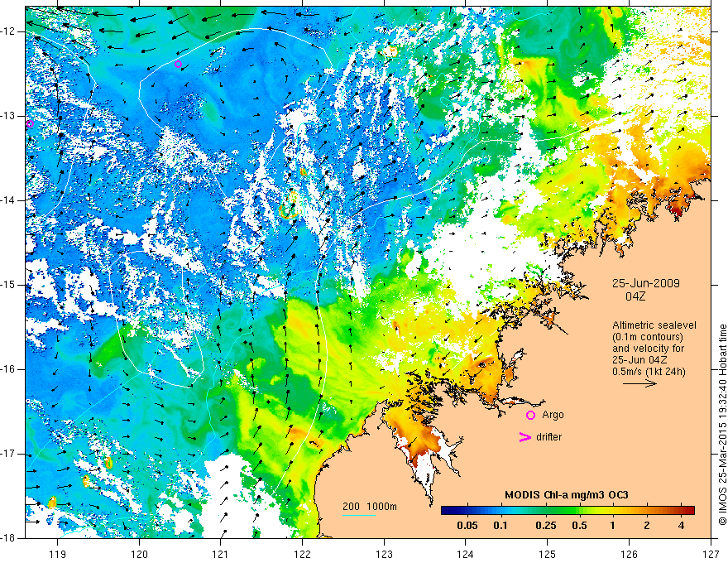728x563 pixels.
Task: Click the magenta drifter arrowhead in legend
Action: point(525,437)
